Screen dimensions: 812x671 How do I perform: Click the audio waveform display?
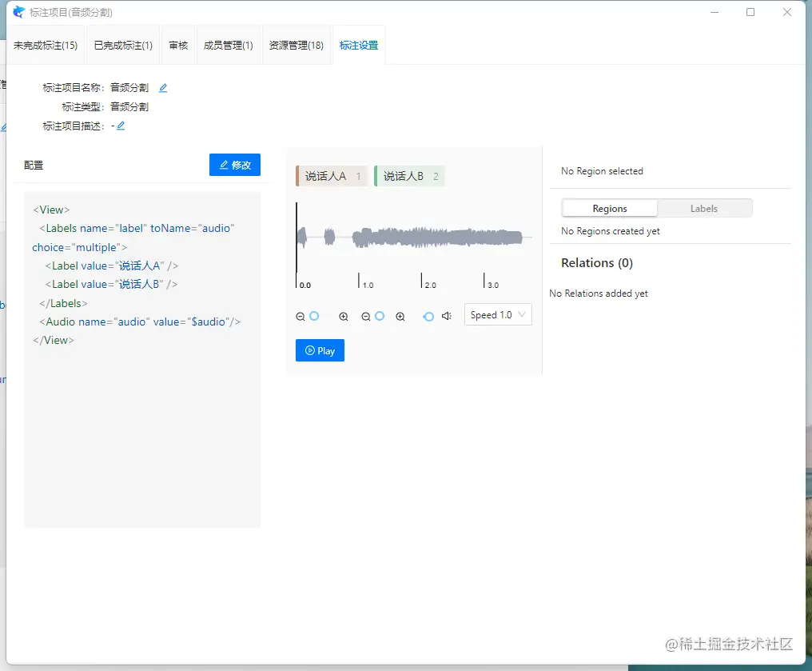click(414, 238)
